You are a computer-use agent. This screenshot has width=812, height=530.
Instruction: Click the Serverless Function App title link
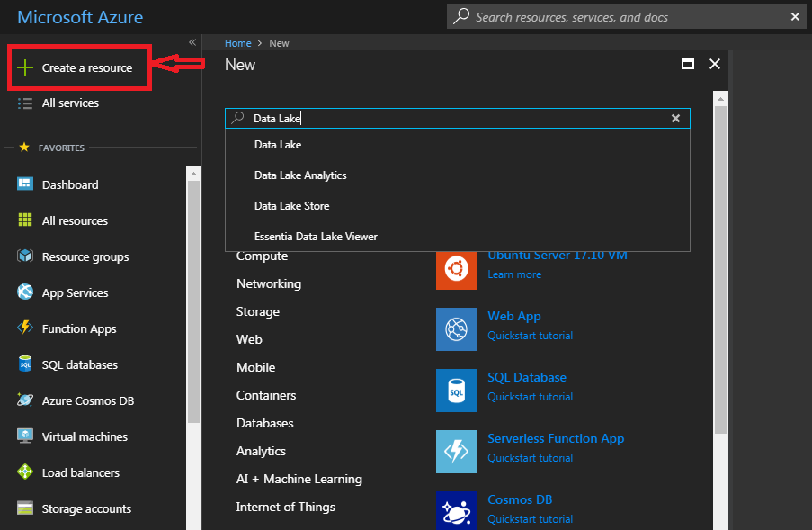pos(556,439)
